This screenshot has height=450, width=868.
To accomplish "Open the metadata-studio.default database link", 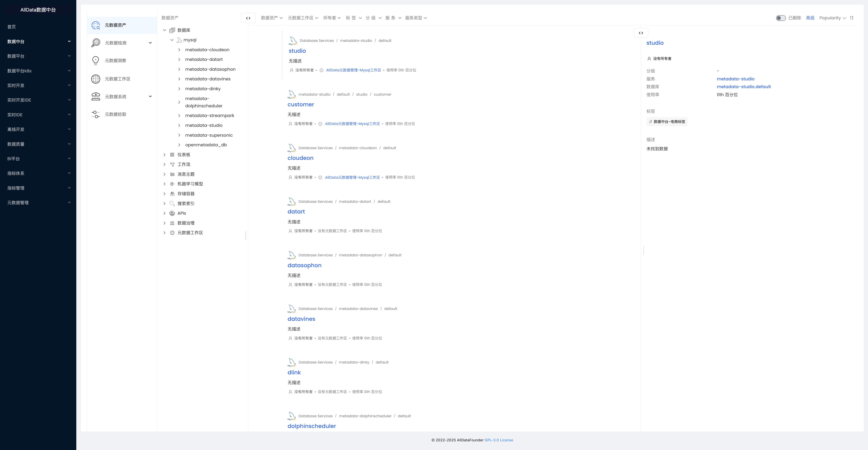I will [x=744, y=87].
